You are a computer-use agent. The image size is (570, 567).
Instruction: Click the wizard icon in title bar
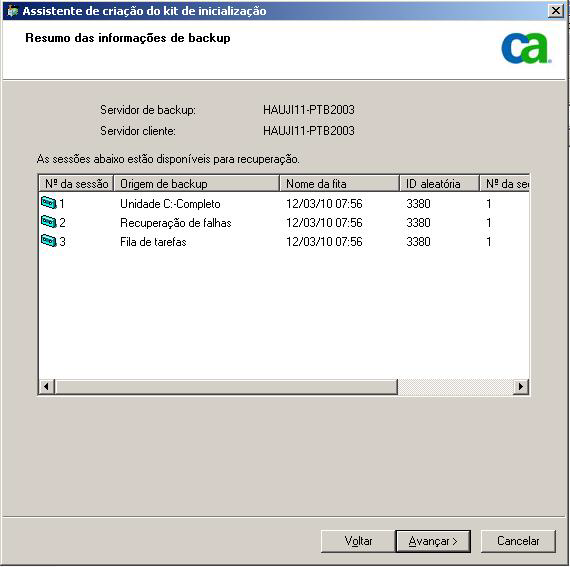[x=13, y=11]
